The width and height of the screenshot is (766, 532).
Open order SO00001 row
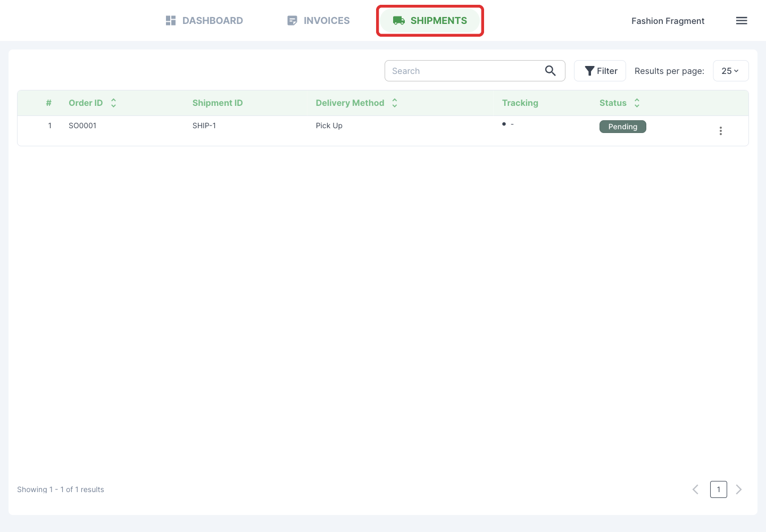pos(383,131)
